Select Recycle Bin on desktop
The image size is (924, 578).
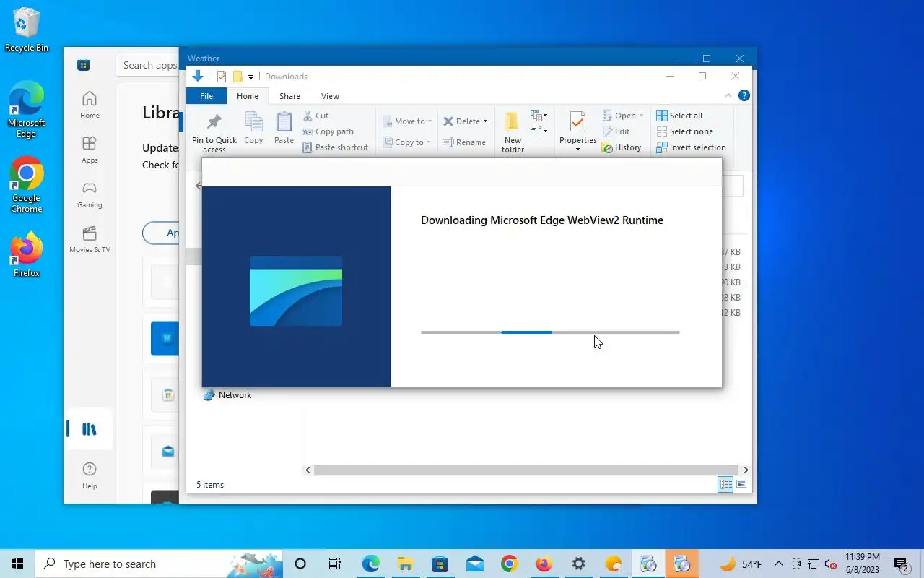[x=27, y=30]
